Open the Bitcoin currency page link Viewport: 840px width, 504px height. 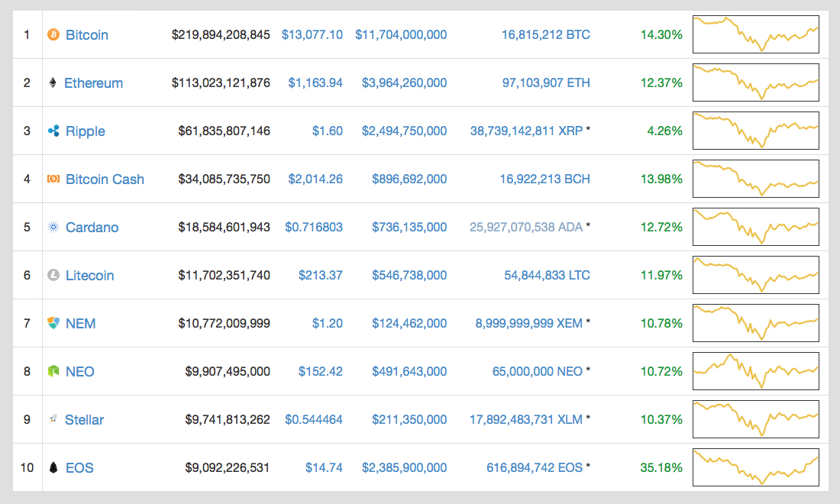pyautogui.click(x=87, y=35)
